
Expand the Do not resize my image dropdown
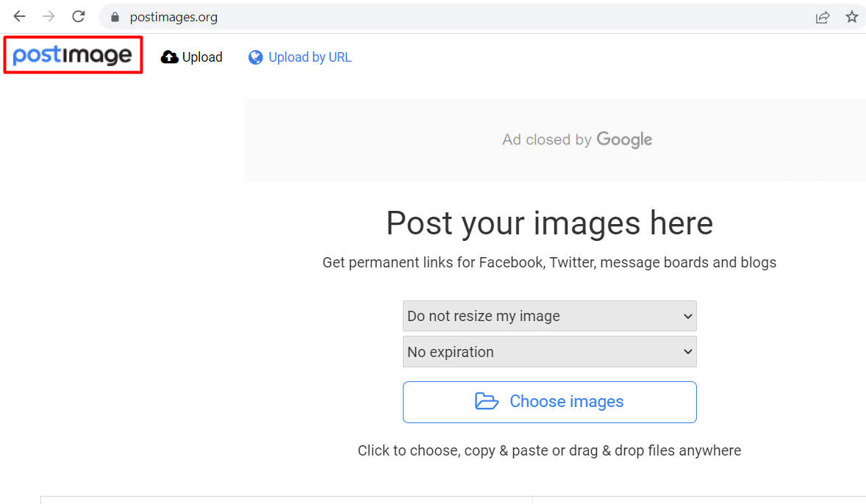550,316
